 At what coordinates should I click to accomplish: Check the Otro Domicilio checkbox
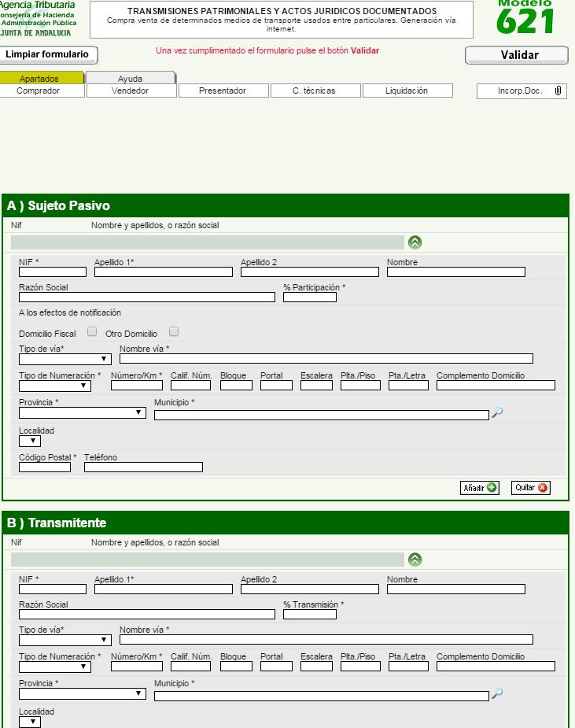pyautogui.click(x=174, y=331)
